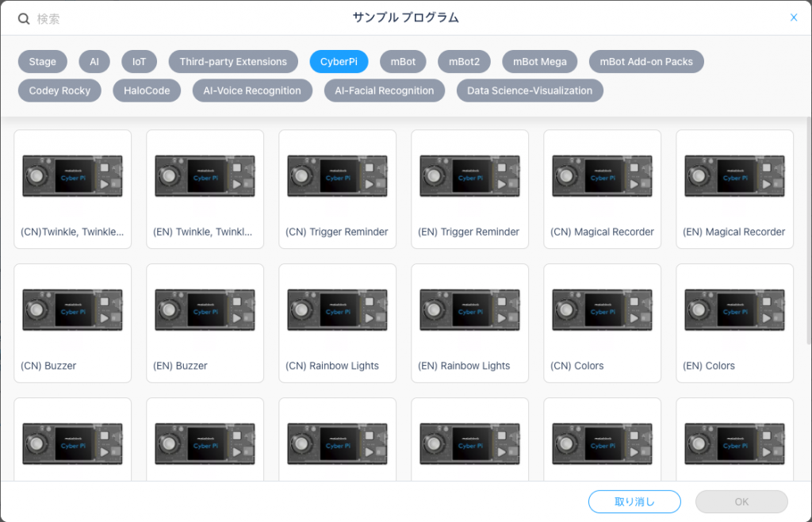
Task: Show mBot Add-on Packs samples
Action: (646, 62)
